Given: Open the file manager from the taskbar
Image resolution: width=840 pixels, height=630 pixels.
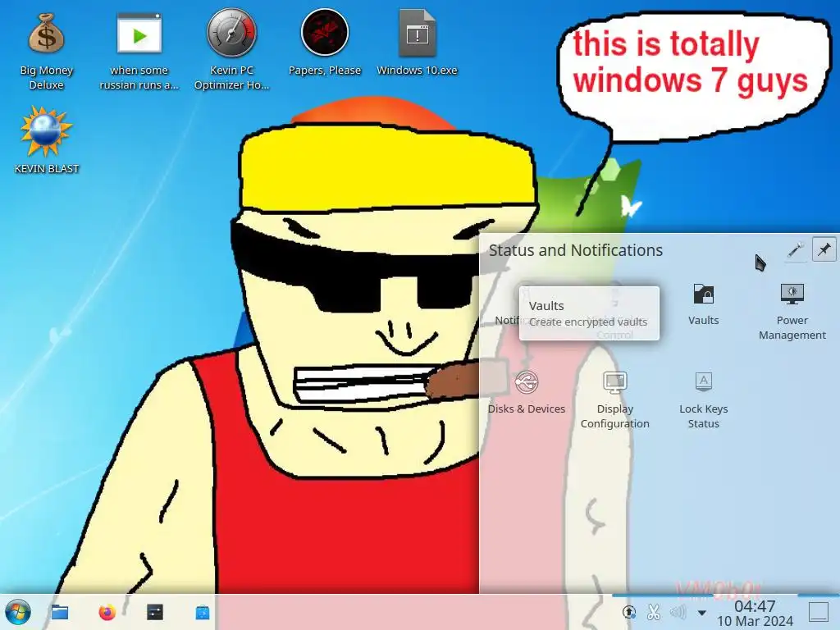Looking at the screenshot, I should [x=59, y=612].
